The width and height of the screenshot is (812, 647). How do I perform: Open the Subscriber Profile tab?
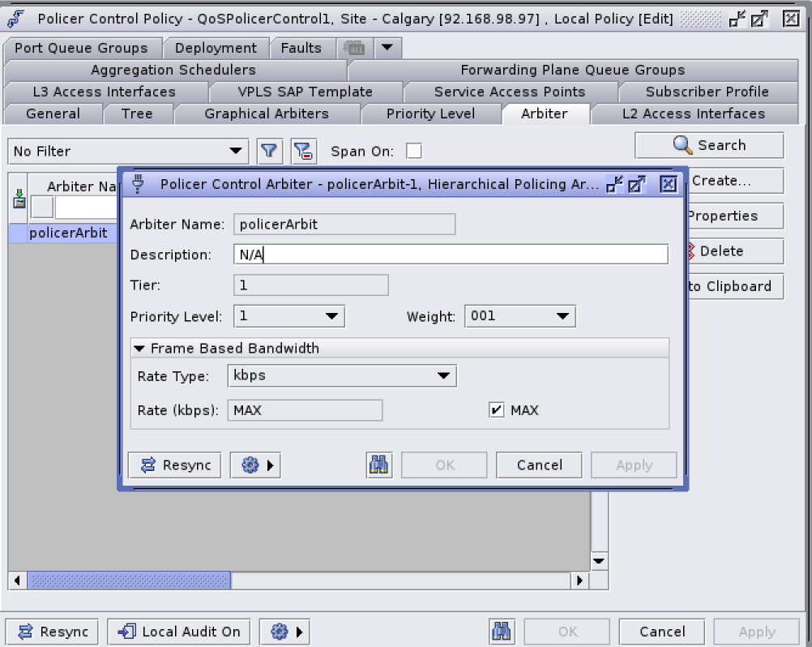[707, 92]
